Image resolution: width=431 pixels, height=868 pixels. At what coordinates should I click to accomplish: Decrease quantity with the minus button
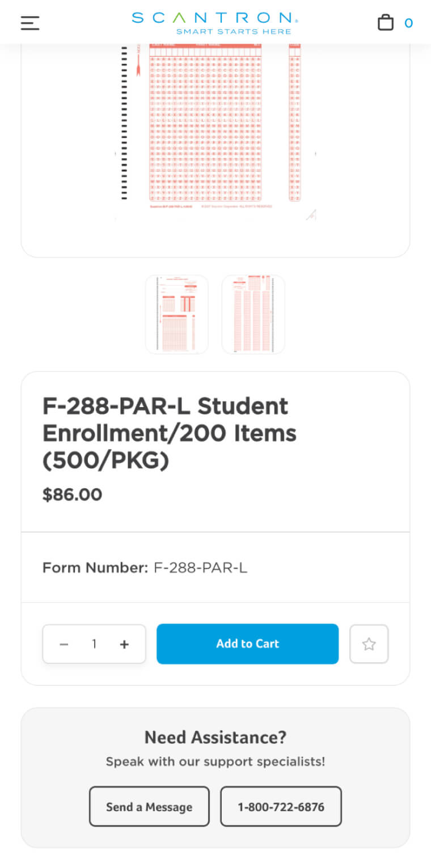[x=64, y=644]
